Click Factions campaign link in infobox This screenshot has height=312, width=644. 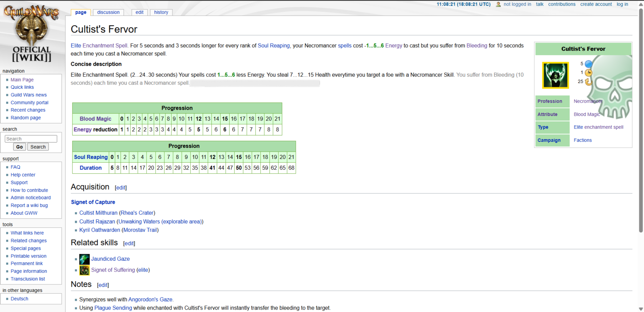click(583, 140)
